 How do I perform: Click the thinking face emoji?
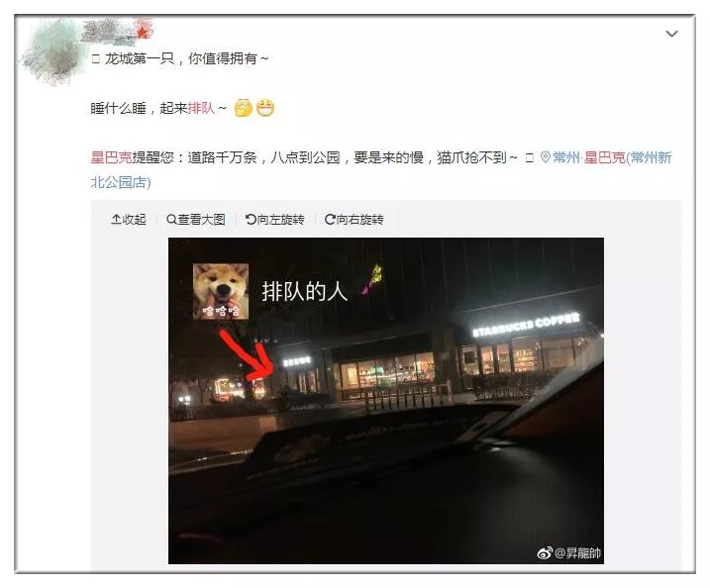pyautogui.click(x=244, y=108)
